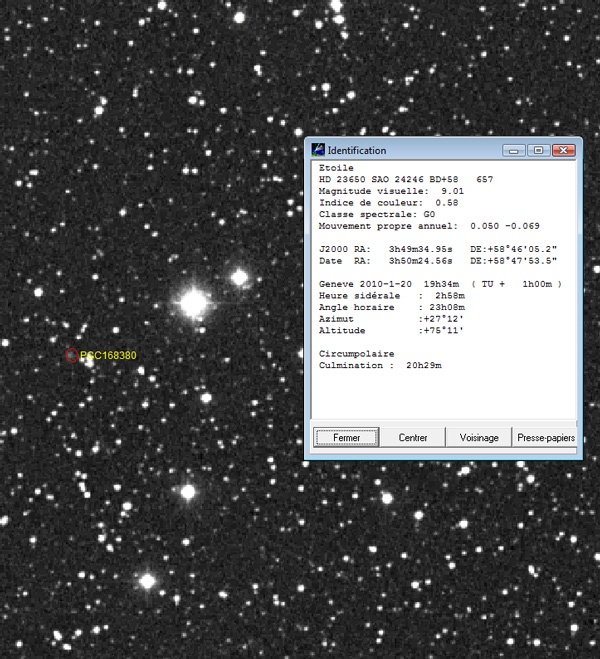The height and width of the screenshot is (659, 600).
Task: Open the Voisinage view
Action: tap(479, 437)
